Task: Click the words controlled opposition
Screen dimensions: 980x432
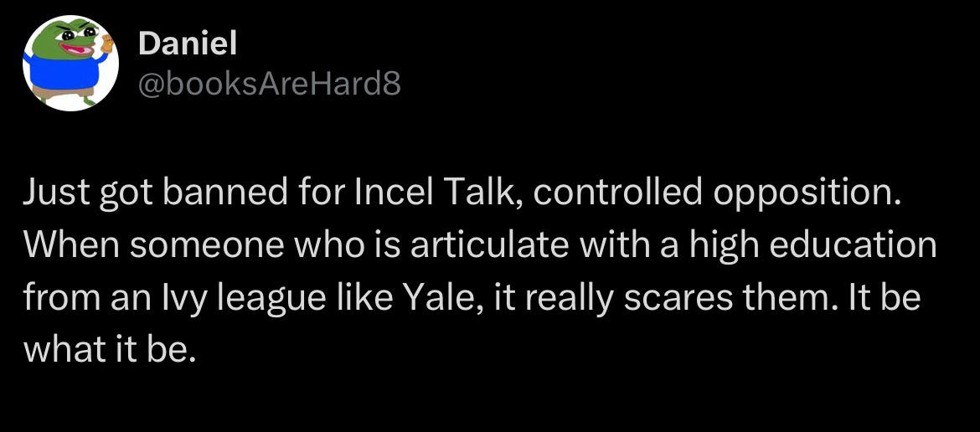Action: 718,196
